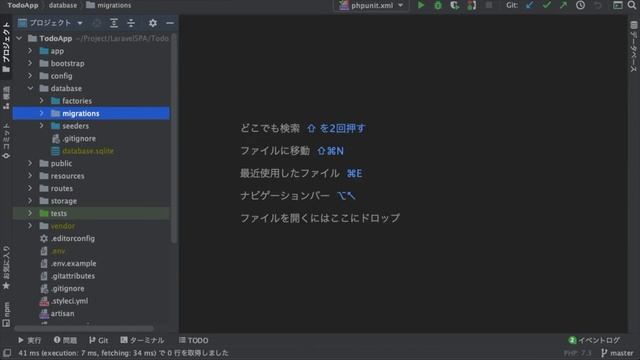Open the お気に入り side tab
640x360 pixels.
(x=6, y=267)
